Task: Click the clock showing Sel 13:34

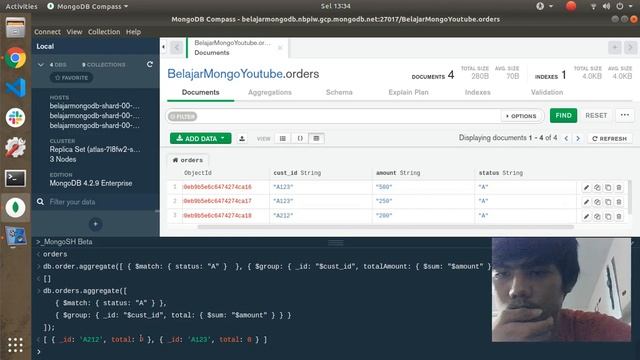Action: click(336, 6)
